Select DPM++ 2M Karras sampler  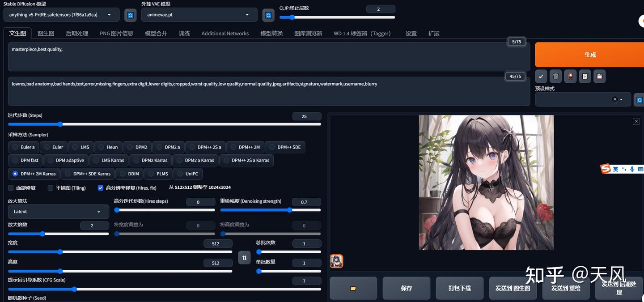pos(34,174)
